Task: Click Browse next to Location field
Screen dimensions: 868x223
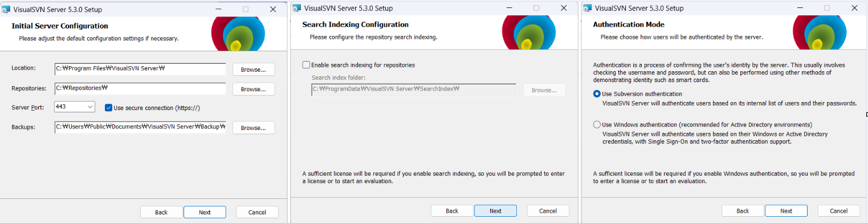Action: click(x=254, y=70)
